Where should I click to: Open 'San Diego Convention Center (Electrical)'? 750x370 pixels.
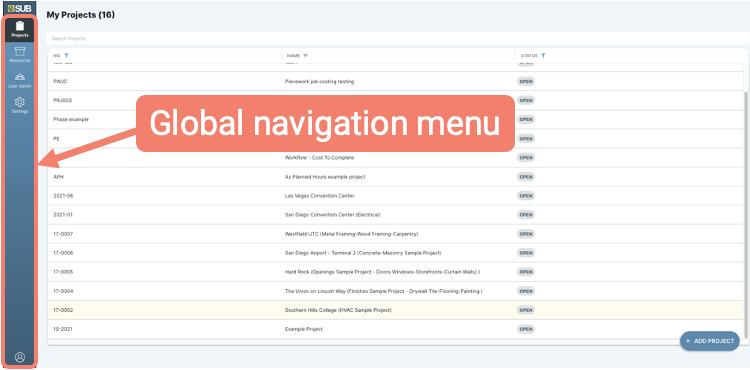(332, 215)
